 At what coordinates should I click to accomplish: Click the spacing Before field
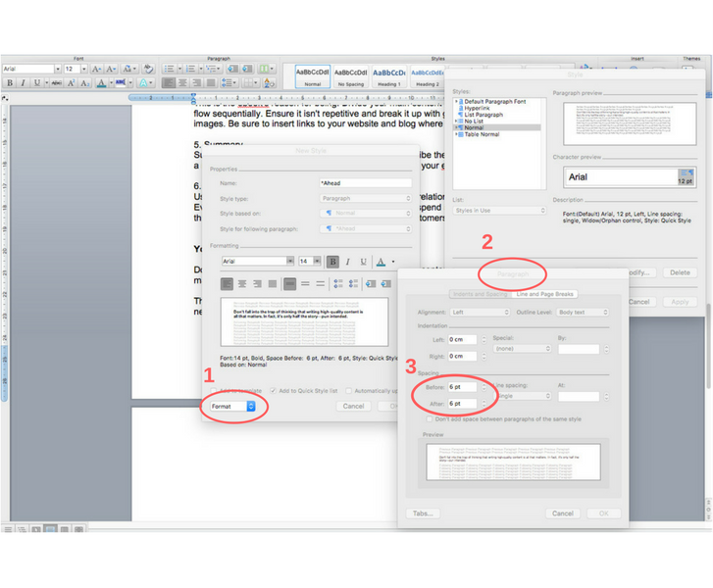pyautogui.click(x=463, y=387)
